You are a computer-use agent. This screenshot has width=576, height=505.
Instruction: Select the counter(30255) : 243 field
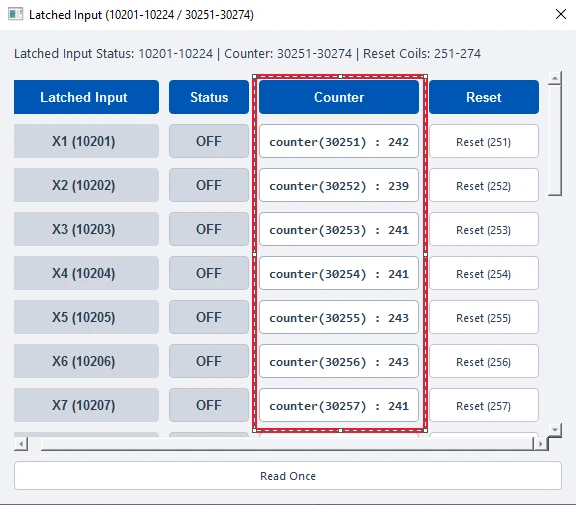[x=339, y=318]
